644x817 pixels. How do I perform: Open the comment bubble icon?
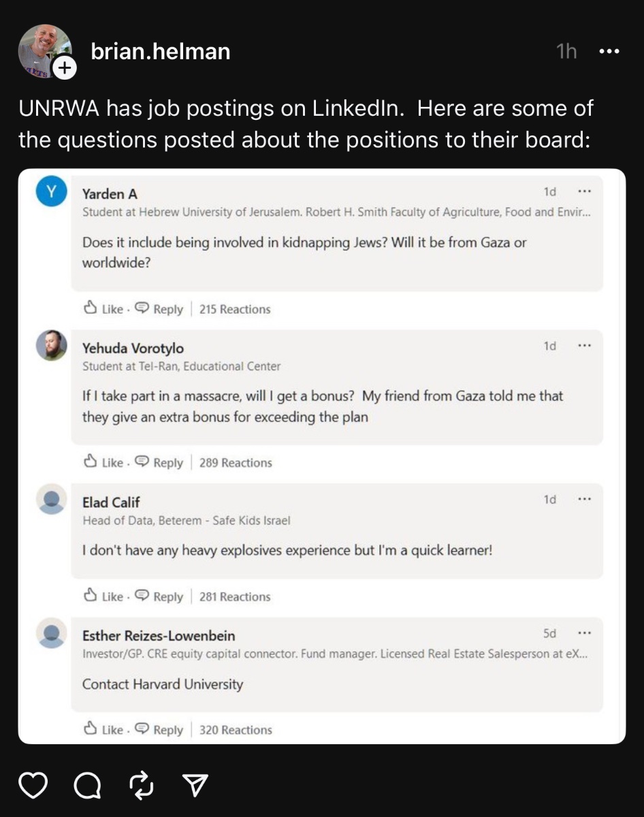tap(86, 786)
